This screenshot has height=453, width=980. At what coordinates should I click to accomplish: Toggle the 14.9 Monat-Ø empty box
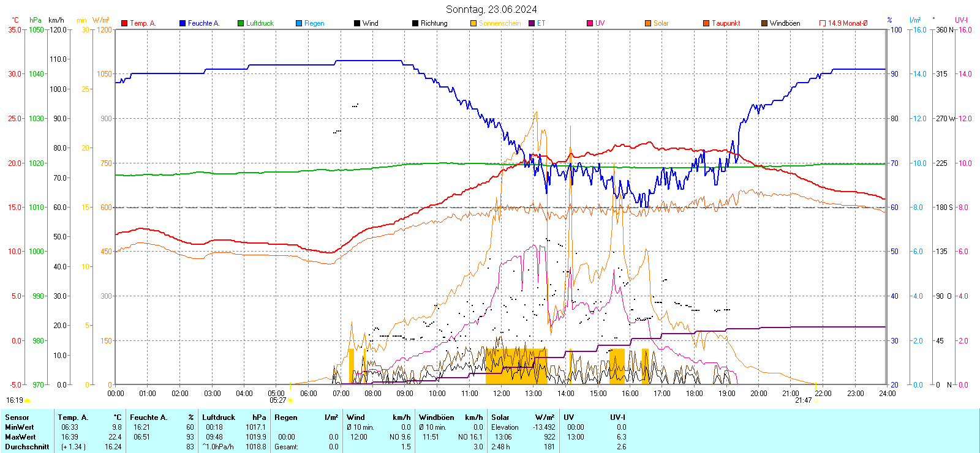tap(823, 23)
